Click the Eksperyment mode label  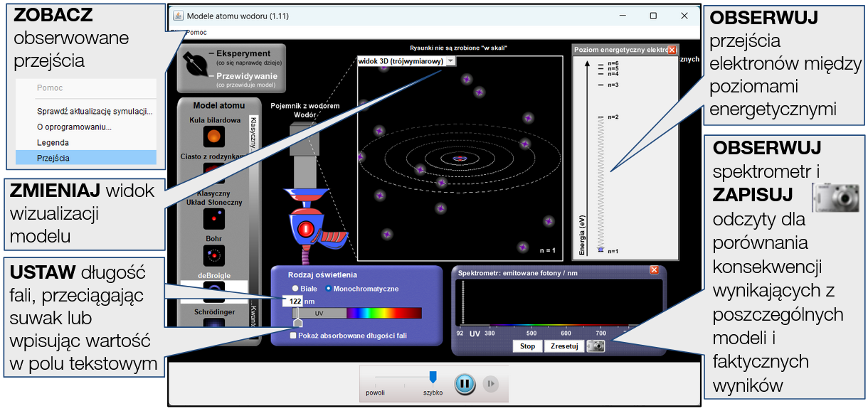click(244, 53)
